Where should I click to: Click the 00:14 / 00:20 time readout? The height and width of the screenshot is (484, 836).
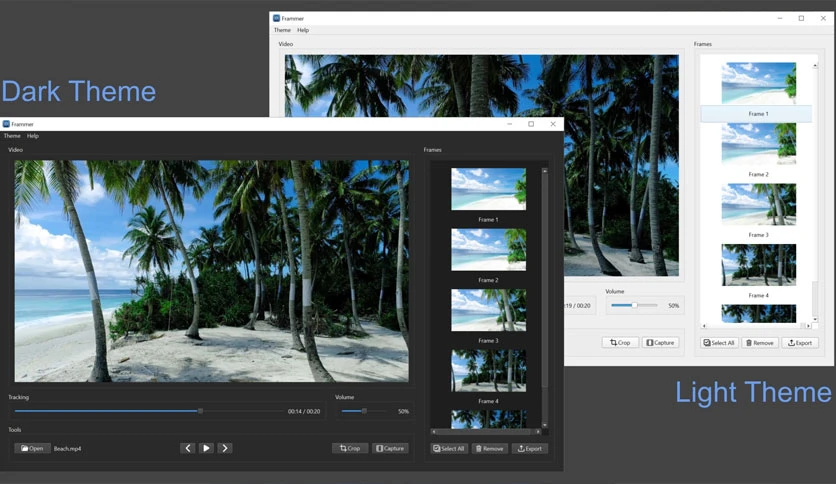[x=304, y=412]
